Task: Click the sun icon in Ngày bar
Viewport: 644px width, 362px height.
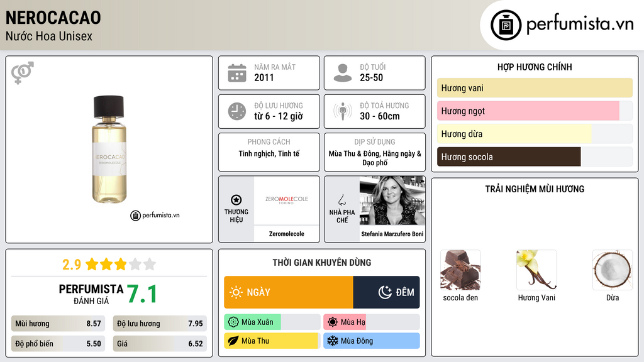Action: pyautogui.click(x=236, y=292)
